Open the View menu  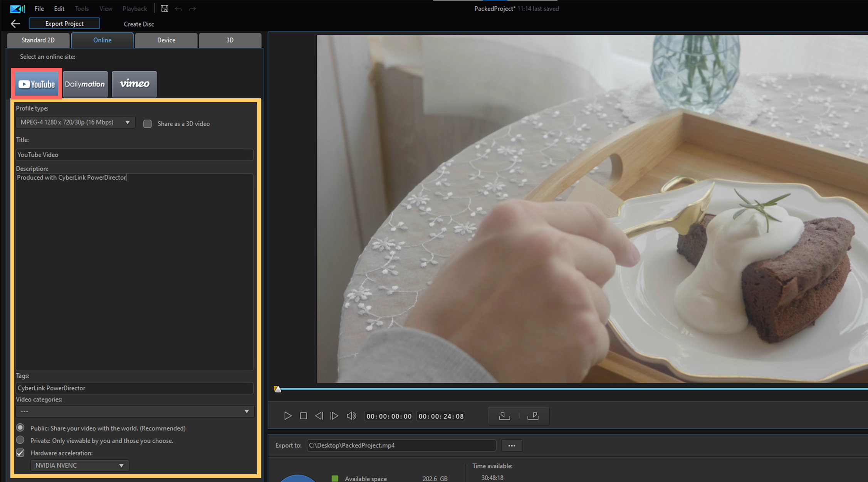106,8
